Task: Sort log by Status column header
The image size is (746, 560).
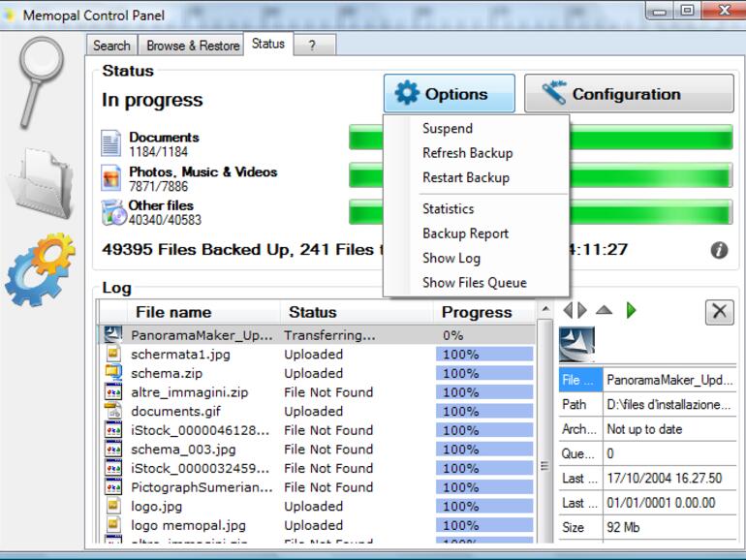Action: point(357,312)
